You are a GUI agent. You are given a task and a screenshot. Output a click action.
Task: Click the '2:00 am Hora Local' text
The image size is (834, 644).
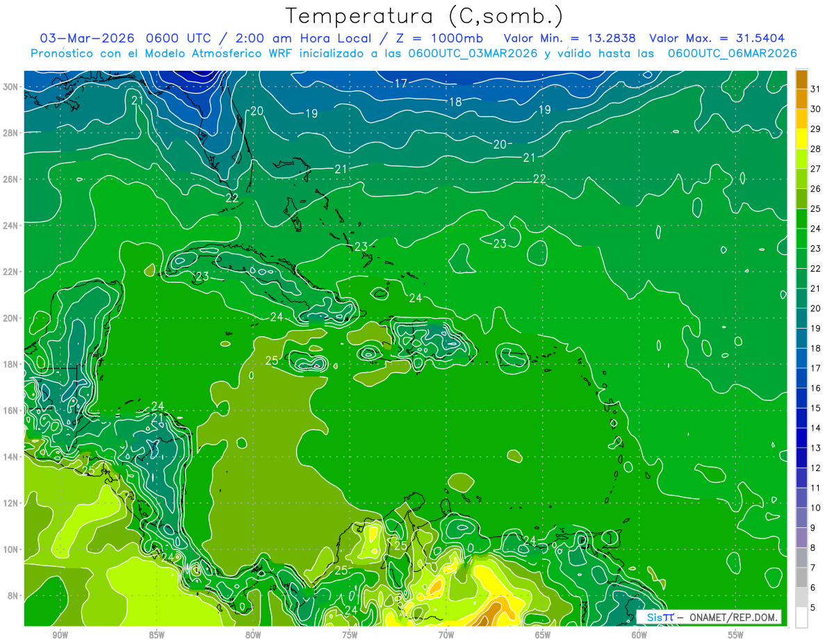coord(303,38)
